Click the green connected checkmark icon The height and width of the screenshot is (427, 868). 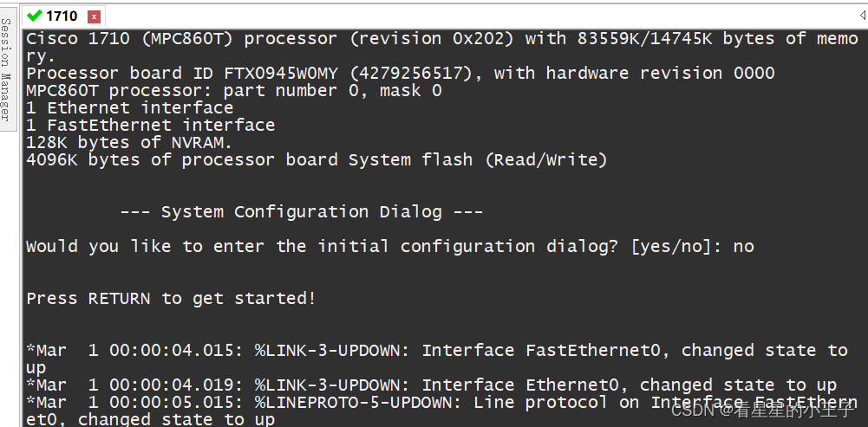click(35, 16)
